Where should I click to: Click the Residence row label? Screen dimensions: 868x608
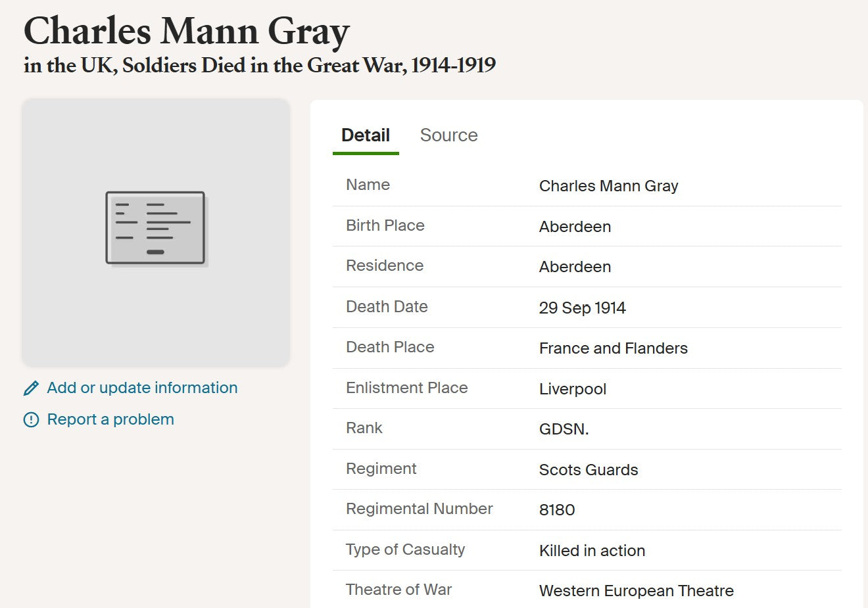[x=385, y=266]
